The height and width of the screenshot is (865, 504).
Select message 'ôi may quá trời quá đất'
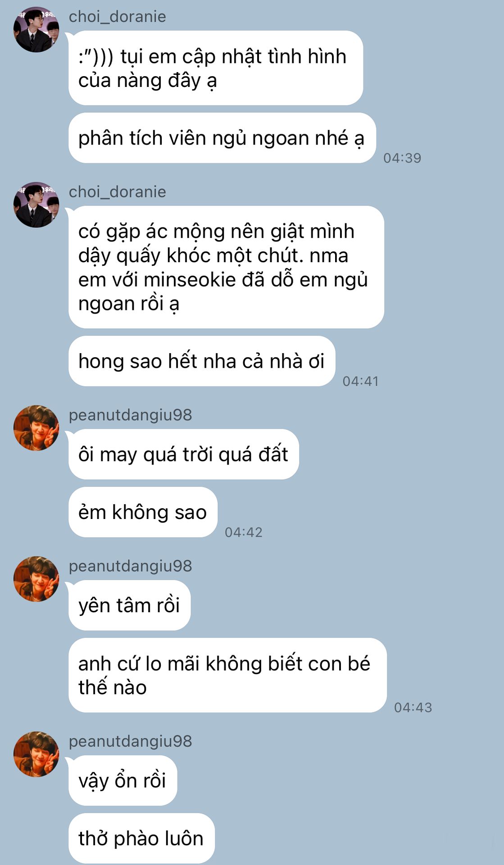click(184, 454)
